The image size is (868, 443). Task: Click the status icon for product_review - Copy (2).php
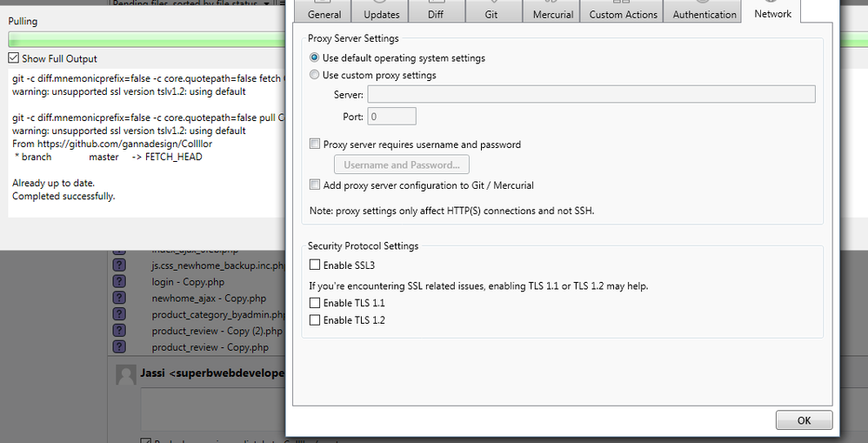coord(119,331)
